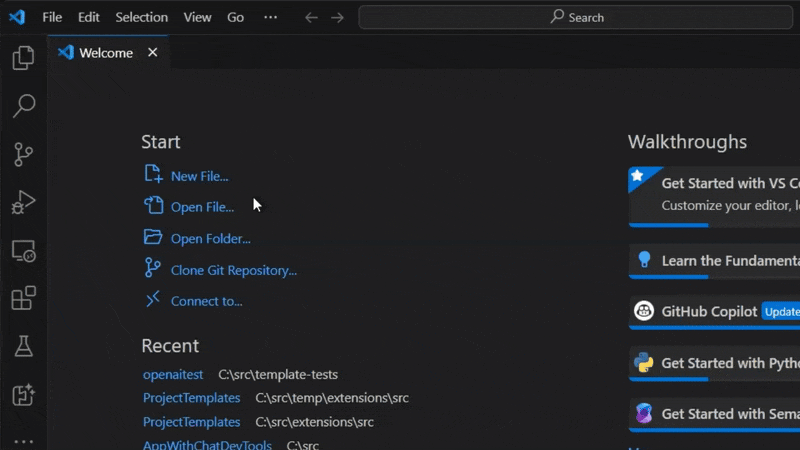Image resolution: width=800 pixels, height=450 pixels.
Task: Select the Welcome tab
Action: tap(106, 53)
